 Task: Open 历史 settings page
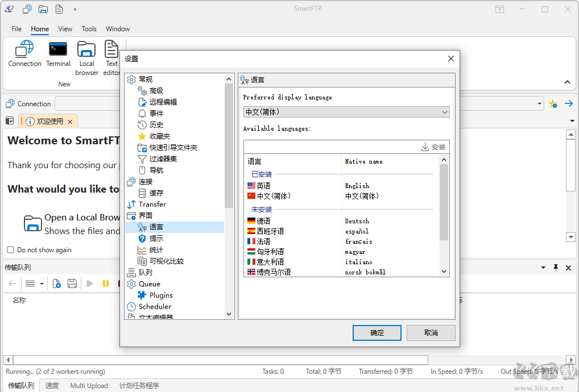click(x=156, y=125)
